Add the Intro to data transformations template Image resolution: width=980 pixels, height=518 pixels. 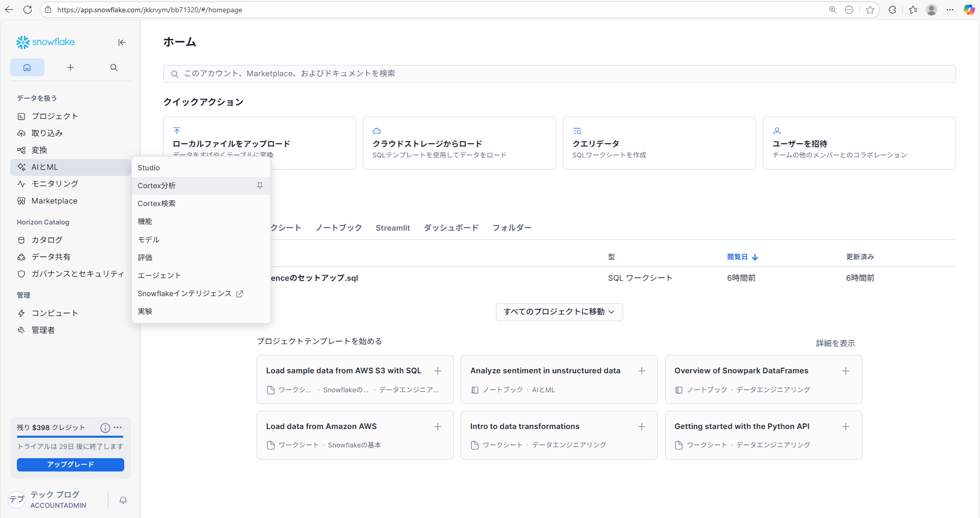tap(642, 426)
